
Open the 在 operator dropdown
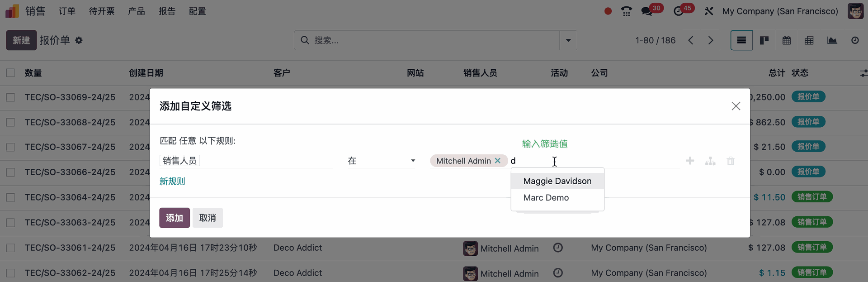point(381,161)
